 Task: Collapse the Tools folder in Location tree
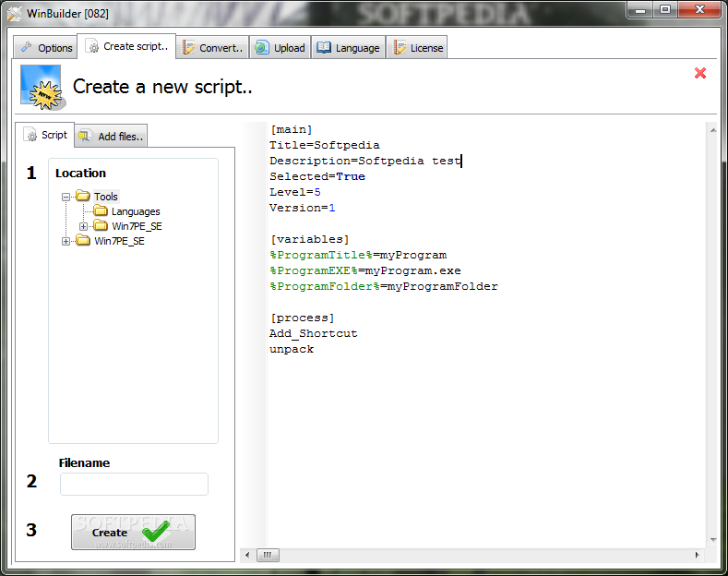[66, 197]
